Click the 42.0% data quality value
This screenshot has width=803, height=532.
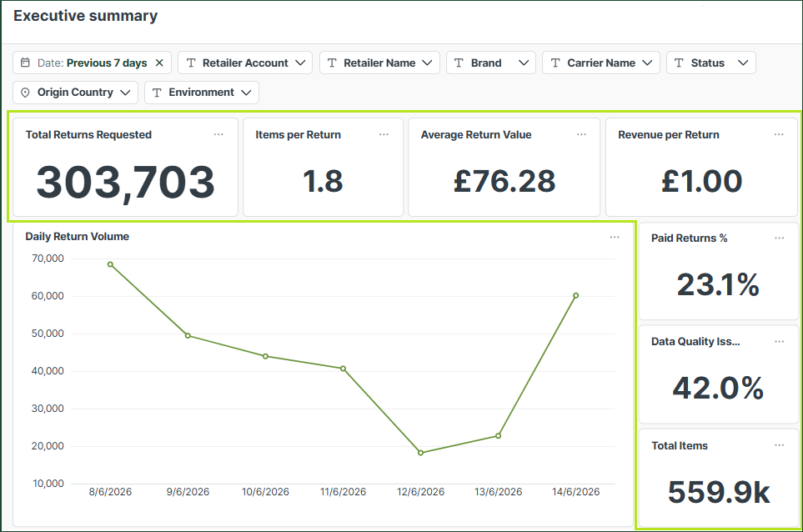(718, 388)
